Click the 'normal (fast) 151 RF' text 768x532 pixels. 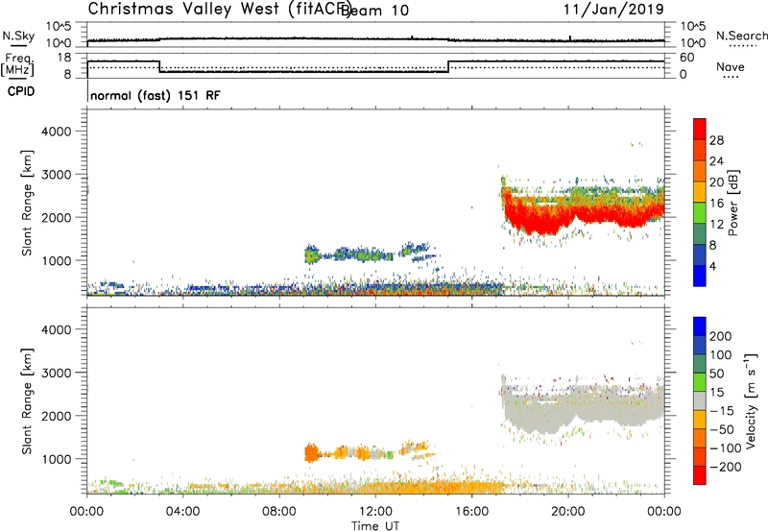[x=156, y=95]
